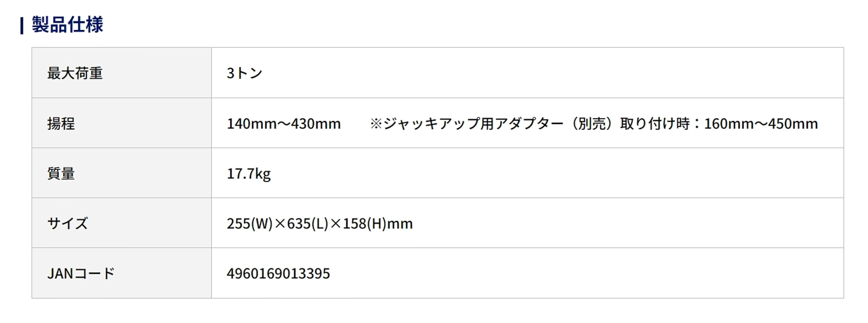Click the （別売） text

592,124
